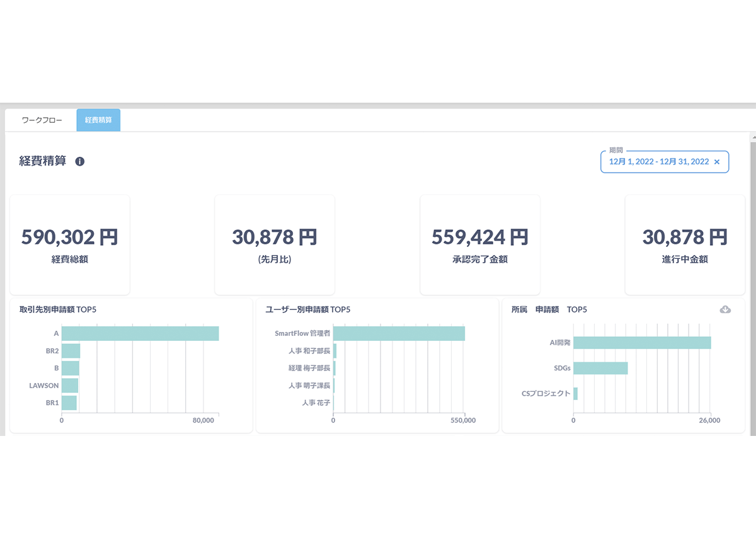Click the BR2 bar in the vendor chart
756x538 pixels.
pos(71,351)
